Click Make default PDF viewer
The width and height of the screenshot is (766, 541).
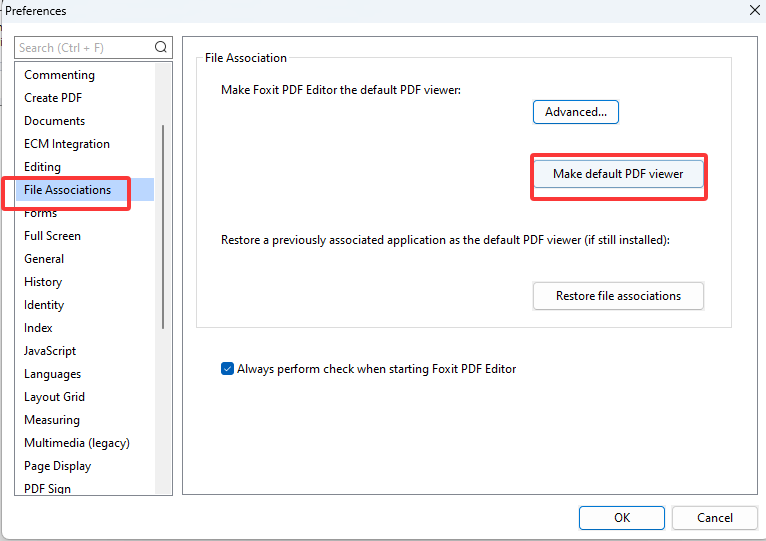618,174
